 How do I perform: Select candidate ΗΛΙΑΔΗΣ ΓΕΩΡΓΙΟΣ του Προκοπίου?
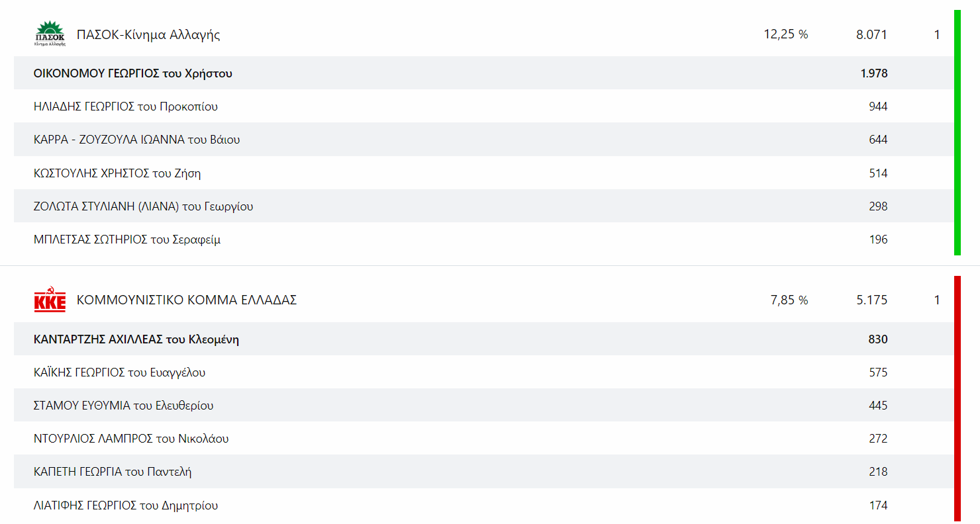(x=126, y=107)
